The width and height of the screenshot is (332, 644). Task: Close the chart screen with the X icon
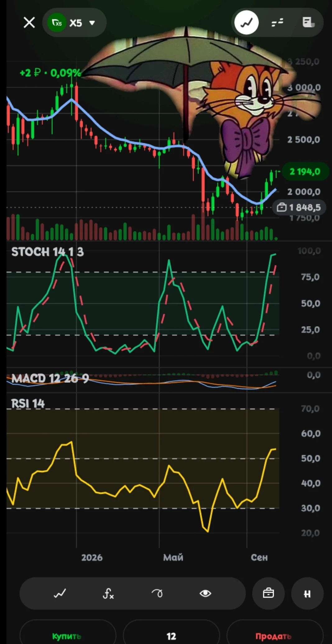click(x=29, y=23)
